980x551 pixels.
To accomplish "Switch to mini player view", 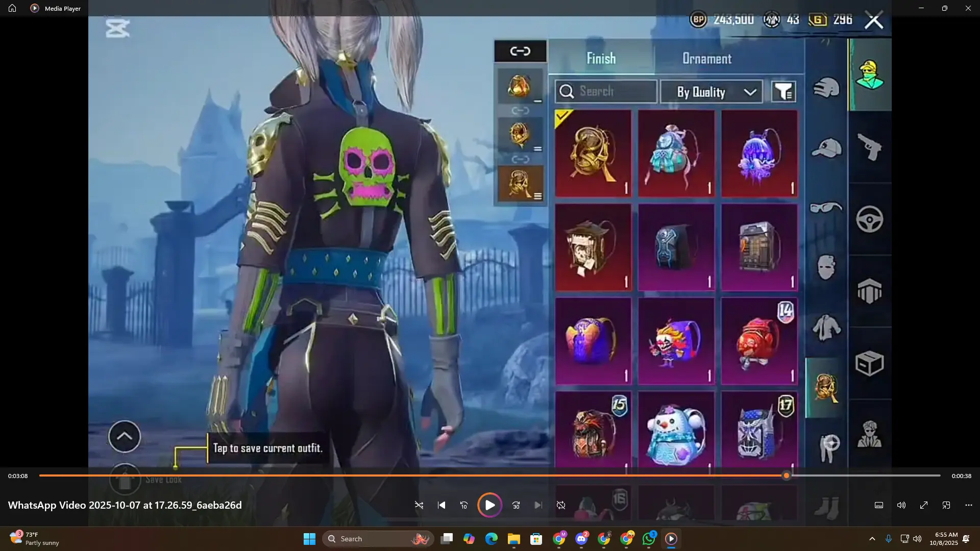I will point(946,505).
